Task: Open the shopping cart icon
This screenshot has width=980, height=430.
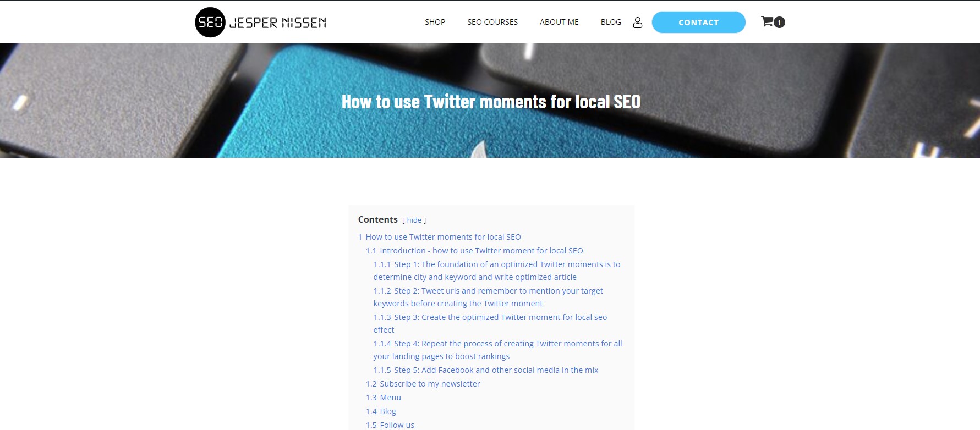Action: [767, 22]
